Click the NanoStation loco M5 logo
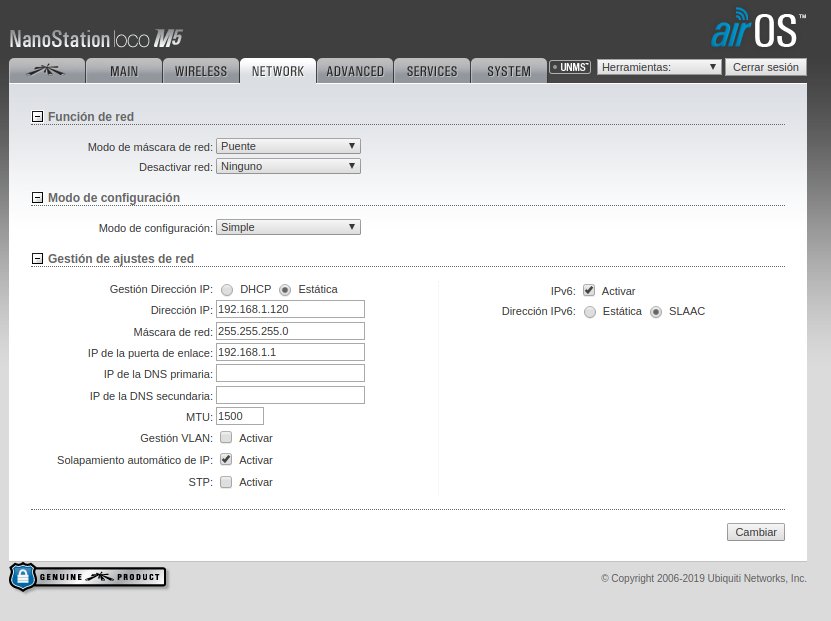831x621 pixels. coord(96,39)
